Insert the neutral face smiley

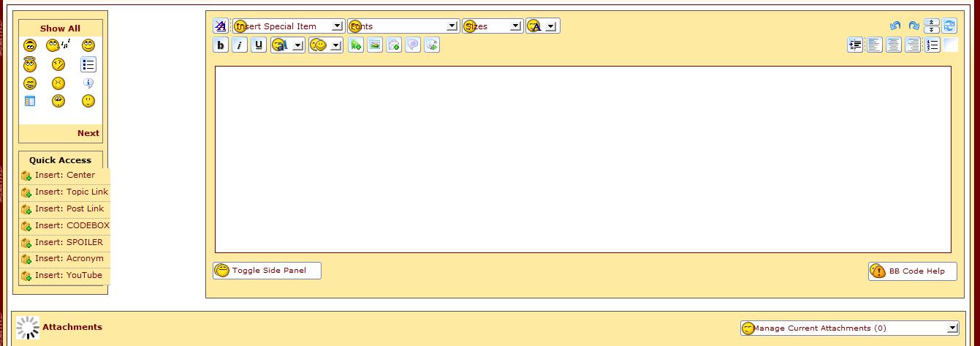pyautogui.click(x=88, y=101)
